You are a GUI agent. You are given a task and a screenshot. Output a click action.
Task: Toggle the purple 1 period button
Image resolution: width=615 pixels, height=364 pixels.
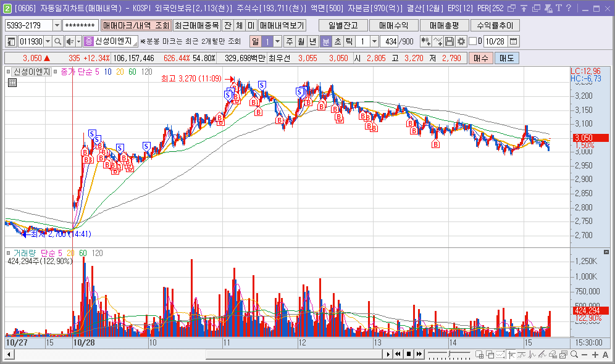coord(267,41)
